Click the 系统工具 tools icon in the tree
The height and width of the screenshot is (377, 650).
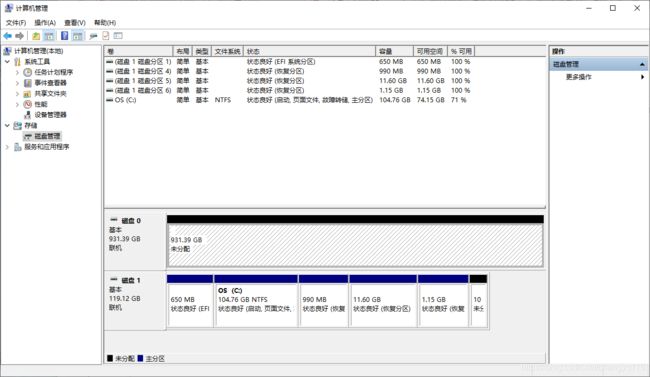tap(17, 62)
